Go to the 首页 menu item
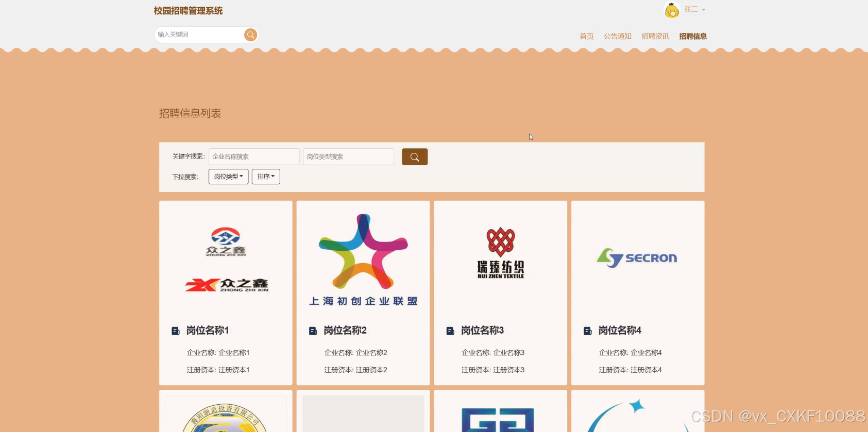The image size is (868, 432). point(587,36)
